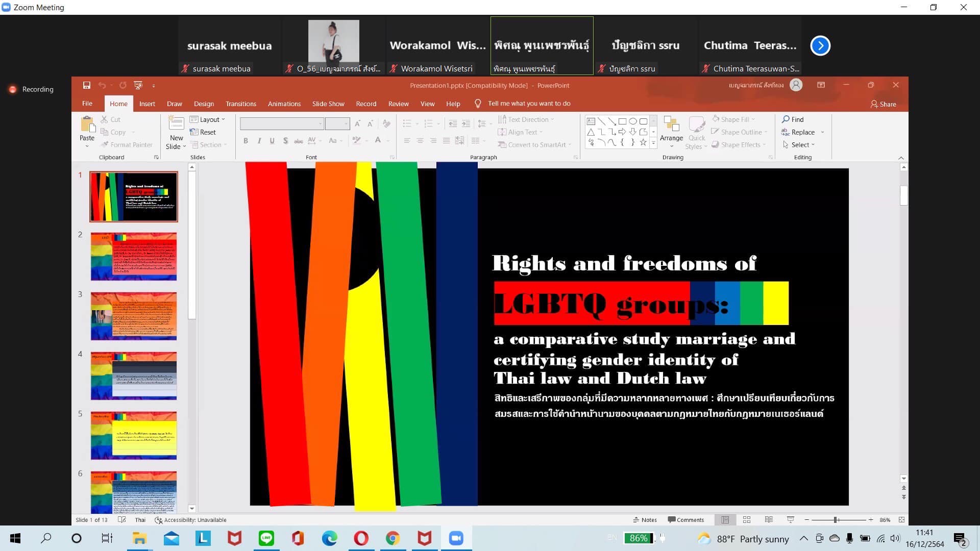
Task: Open the Zoom app on Windows taskbar
Action: 456,538
